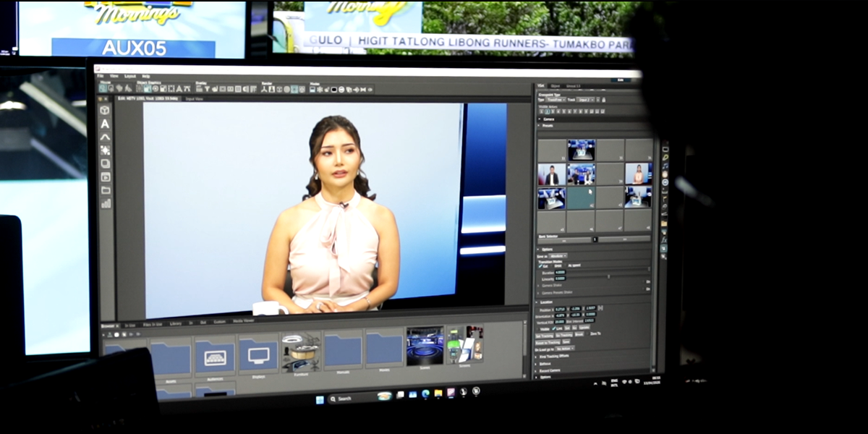
Task: Click the video clip icon in sidebar
Action: point(106,177)
